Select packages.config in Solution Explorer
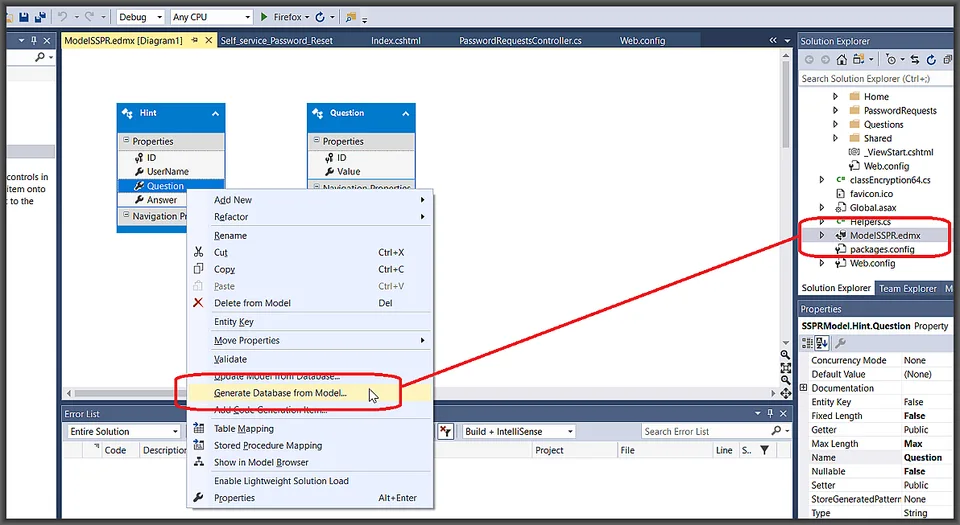Viewport: 960px width, 525px height. click(882, 249)
